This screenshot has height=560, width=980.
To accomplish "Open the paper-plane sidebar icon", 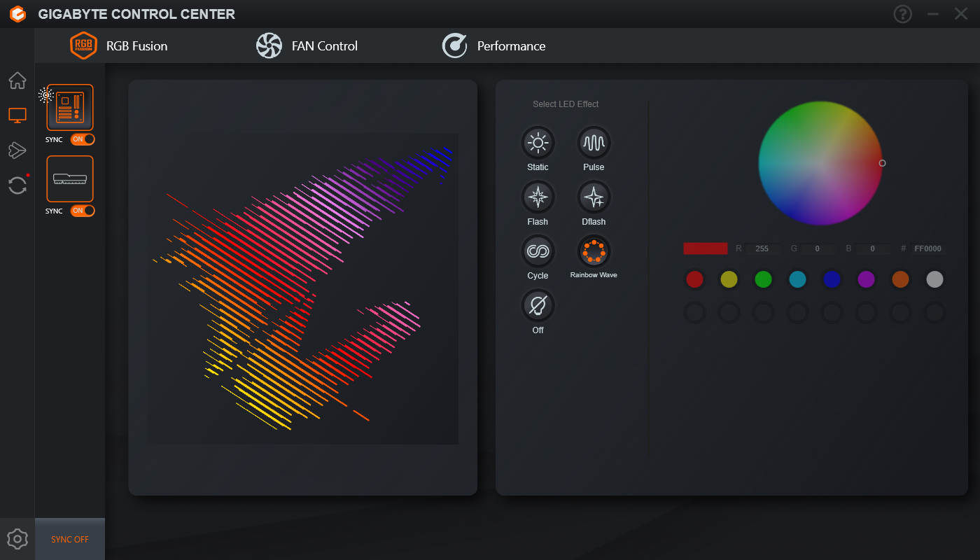I will tap(17, 150).
